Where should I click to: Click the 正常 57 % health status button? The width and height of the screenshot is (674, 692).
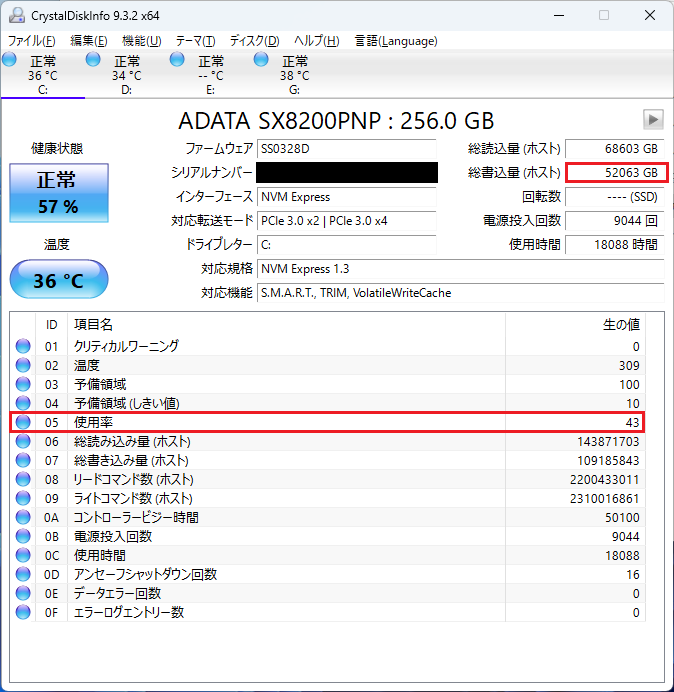coord(59,193)
